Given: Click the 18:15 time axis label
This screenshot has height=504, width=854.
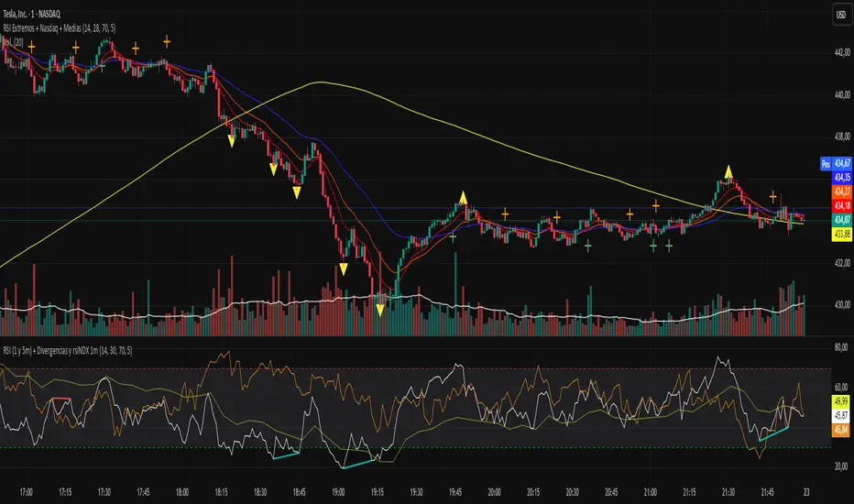Looking at the screenshot, I should (221, 492).
